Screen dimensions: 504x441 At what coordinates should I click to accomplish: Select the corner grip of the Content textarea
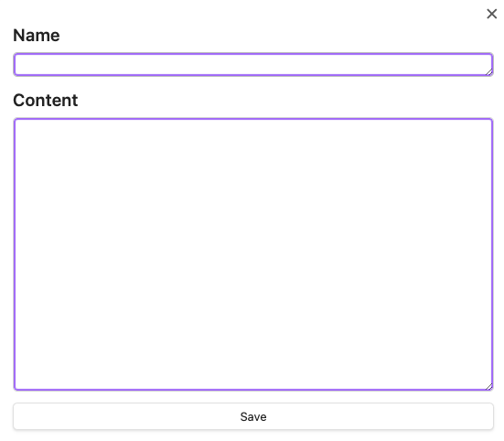pos(488,386)
